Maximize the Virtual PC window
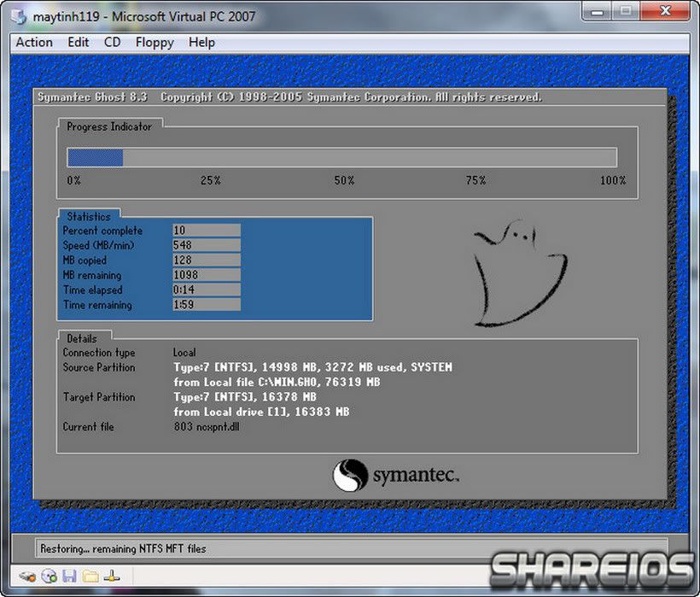 coord(626,11)
